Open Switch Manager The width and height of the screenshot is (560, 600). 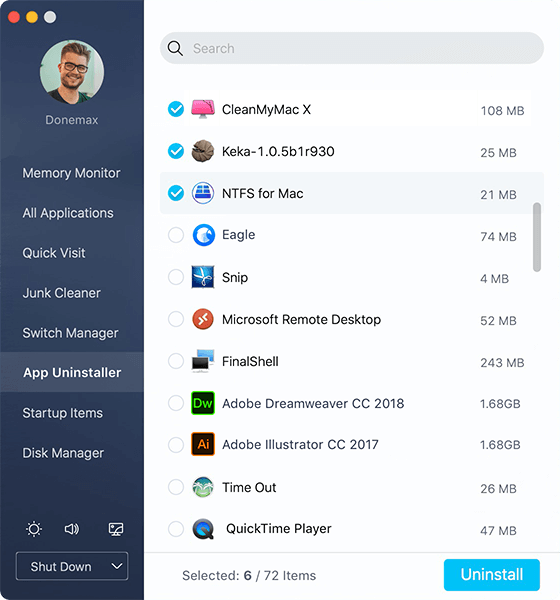[x=70, y=333]
